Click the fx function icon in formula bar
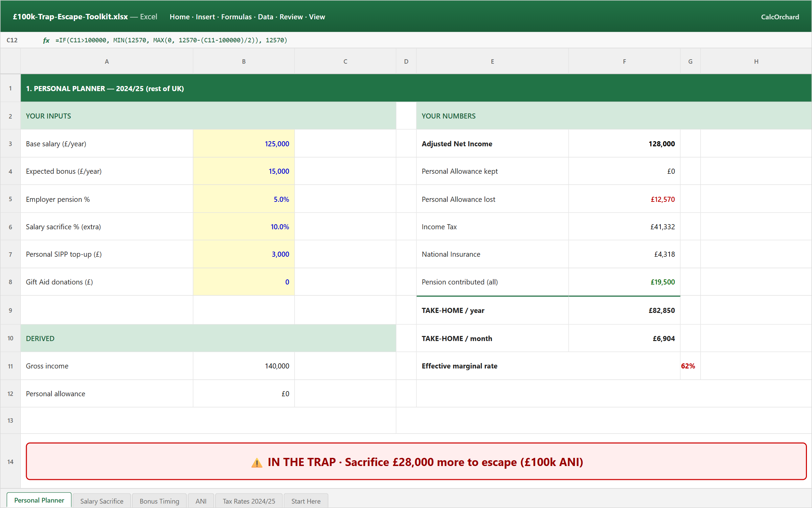The image size is (812, 508). tap(46, 40)
